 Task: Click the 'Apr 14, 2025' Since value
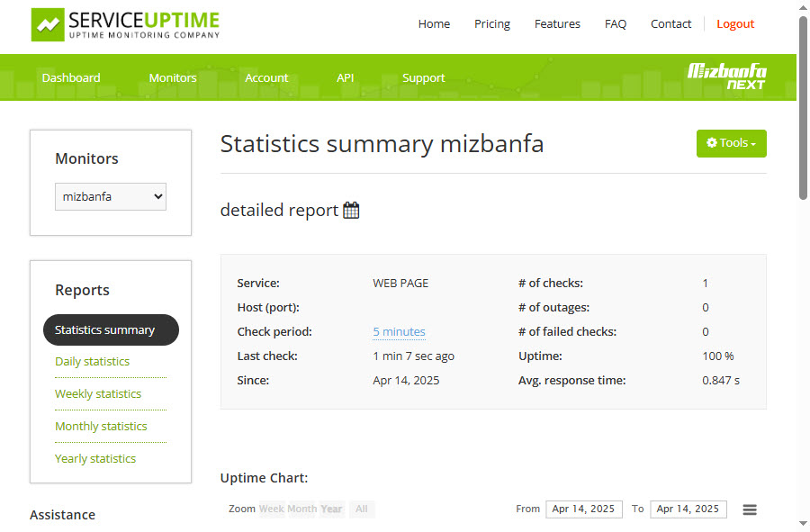[x=406, y=381]
